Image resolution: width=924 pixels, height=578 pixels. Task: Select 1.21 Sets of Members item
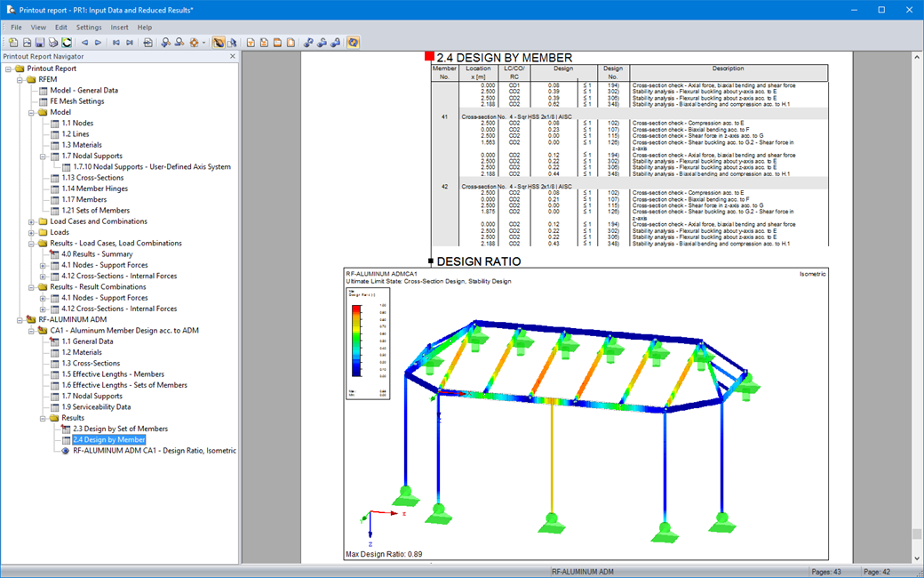click(x=95, y=211)
